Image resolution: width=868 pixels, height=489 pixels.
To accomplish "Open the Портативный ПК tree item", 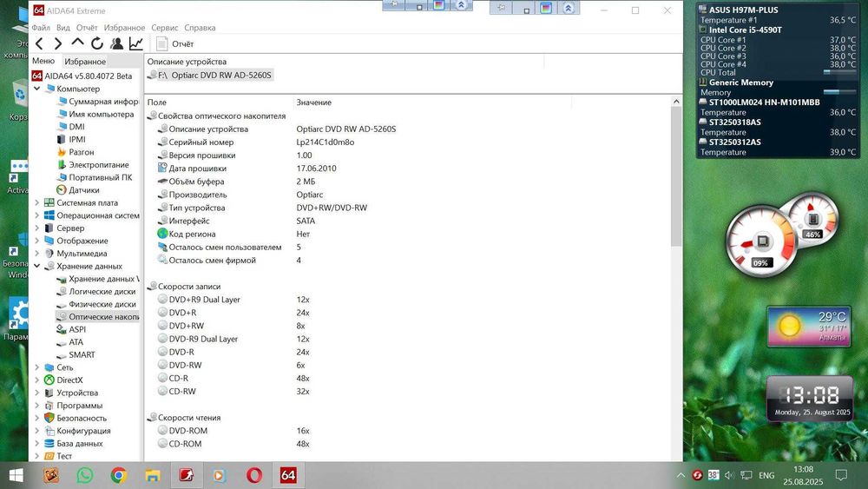I will click(x=95, y=178).
